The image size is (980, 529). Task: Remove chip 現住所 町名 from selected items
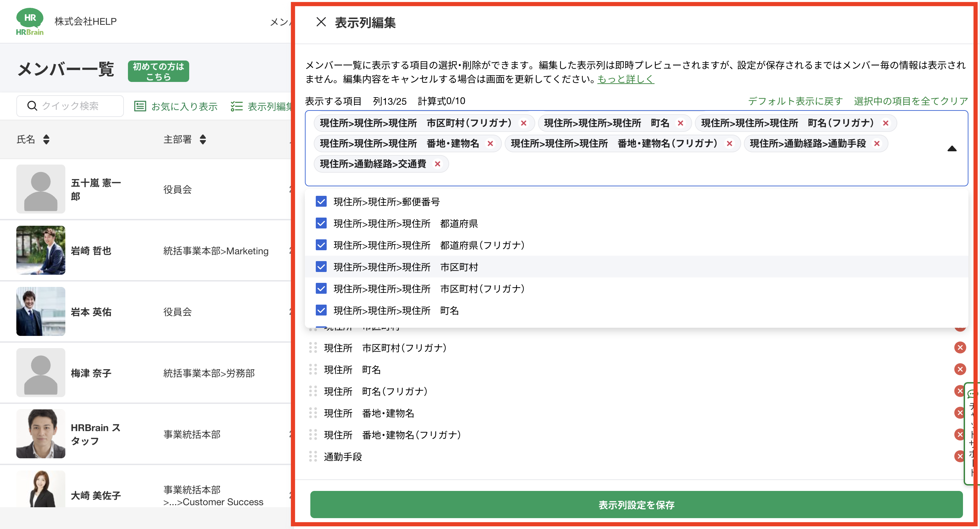(x=681, y=123)
